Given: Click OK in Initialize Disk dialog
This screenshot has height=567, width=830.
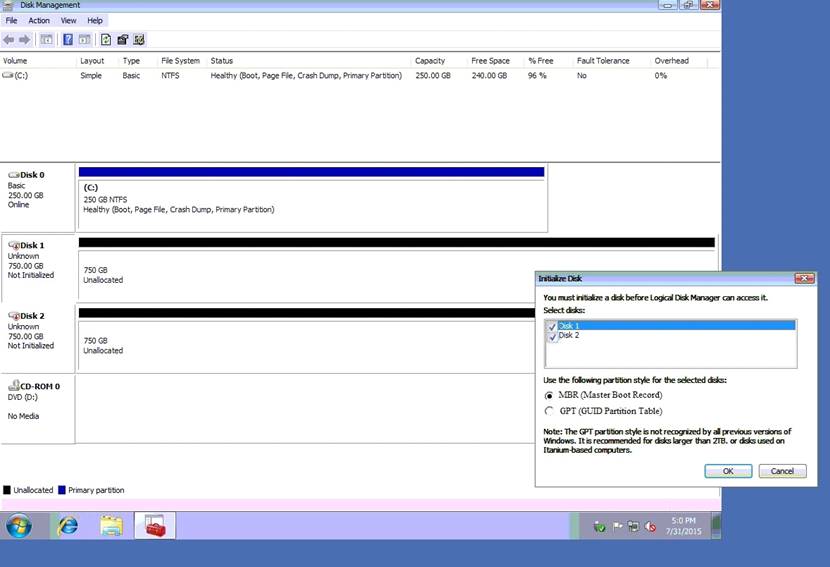Looking at the screenshot, I should [728, 471].
